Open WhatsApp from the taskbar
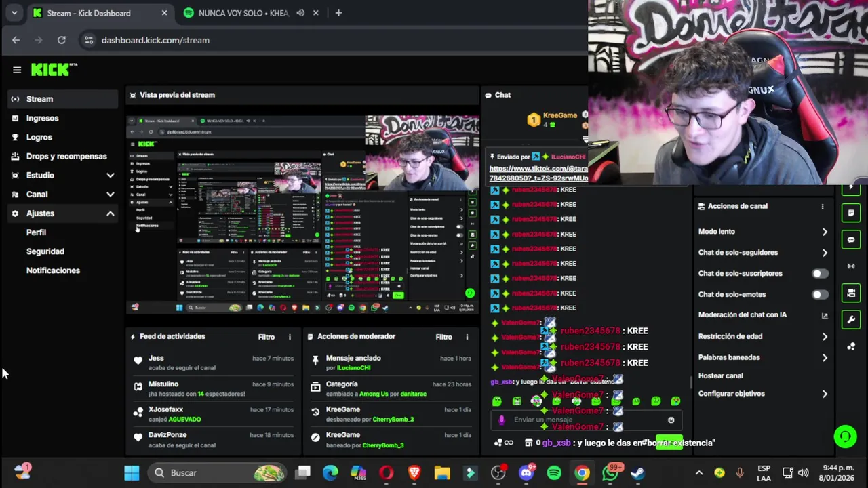The image size is (868, 488). 610,472
